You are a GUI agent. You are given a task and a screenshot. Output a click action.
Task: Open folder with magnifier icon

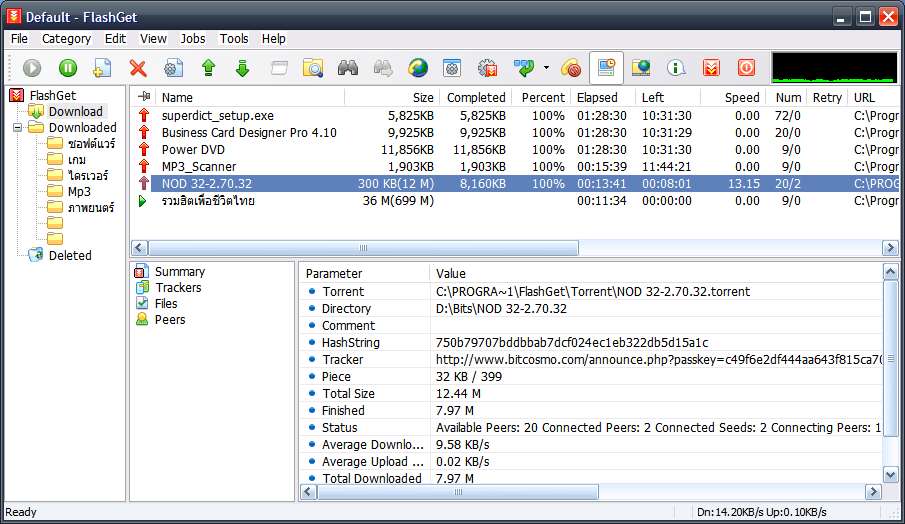313,68
